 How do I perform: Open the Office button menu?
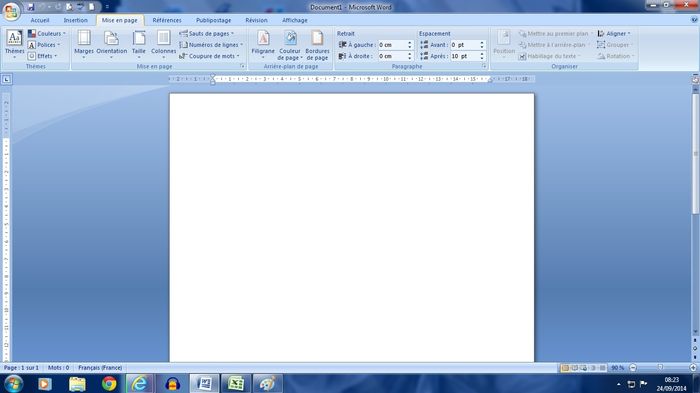point(11,11)
